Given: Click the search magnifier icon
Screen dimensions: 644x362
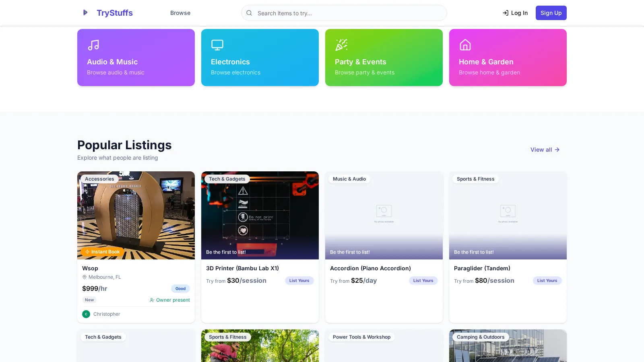Looking at the screenshot, I should (x=249, y=13).
